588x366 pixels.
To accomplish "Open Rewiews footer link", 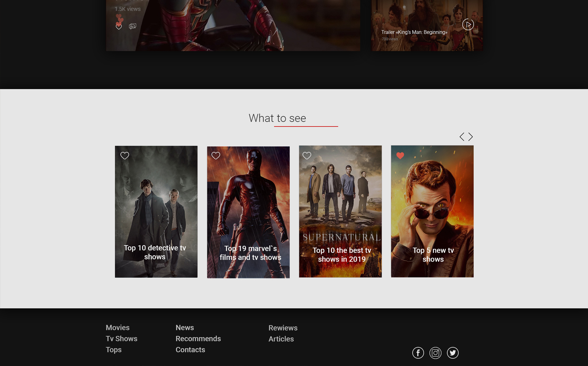I will coord(283,328).
